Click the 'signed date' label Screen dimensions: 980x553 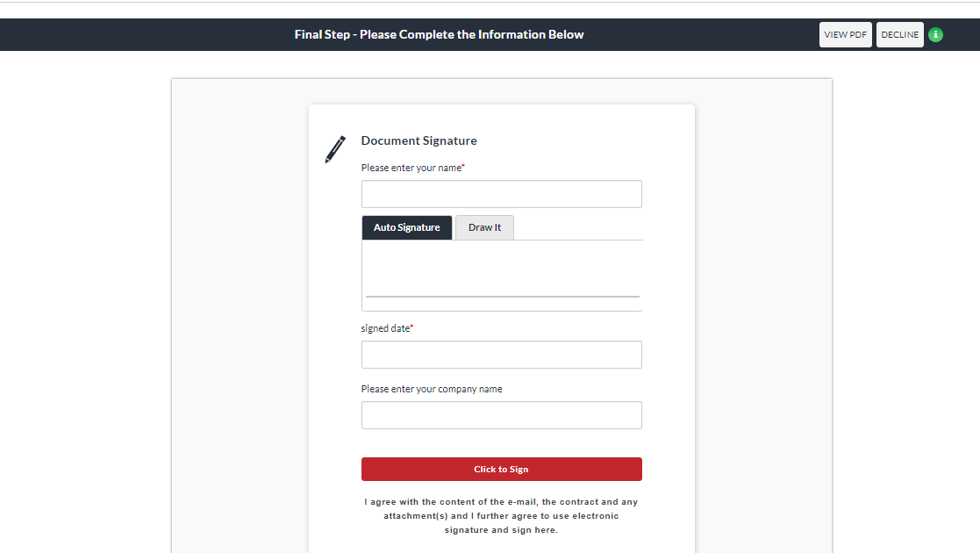coord(384,328)
